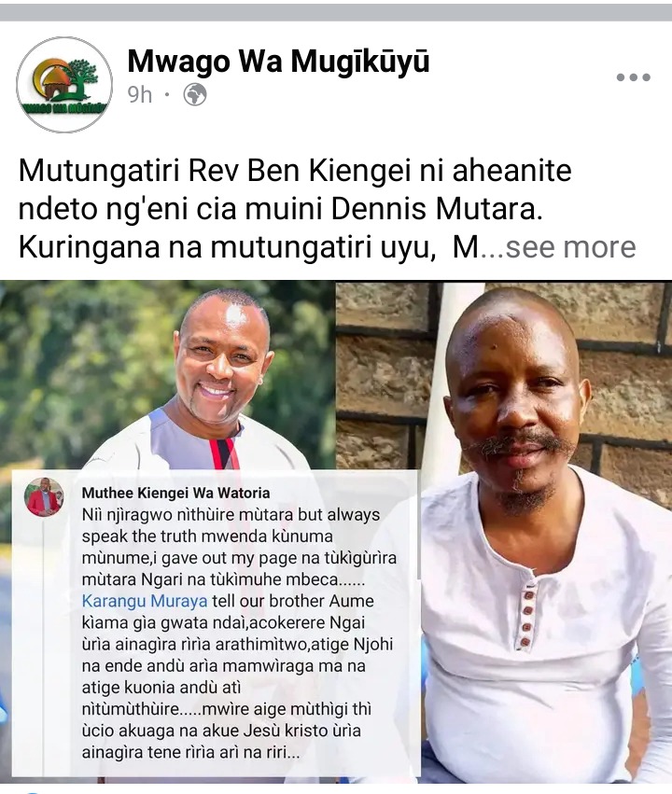This screenshot has width=672, height=794.
Task: Tap the 'Dennis Mutara' caption line
Action: point(280,209)
